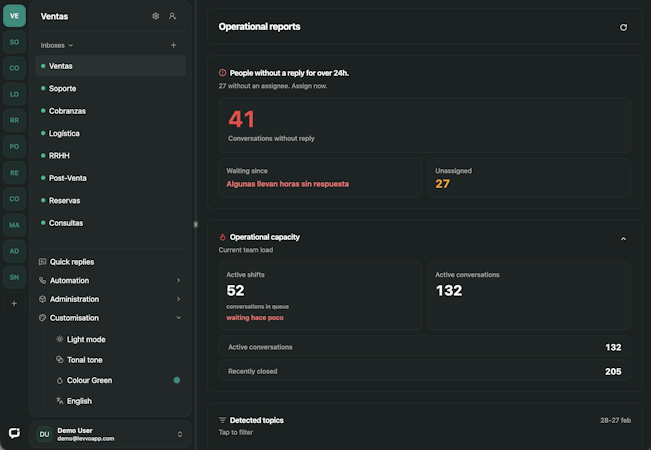
Task: Open Quick replies
Action: [x=72, y=262]
